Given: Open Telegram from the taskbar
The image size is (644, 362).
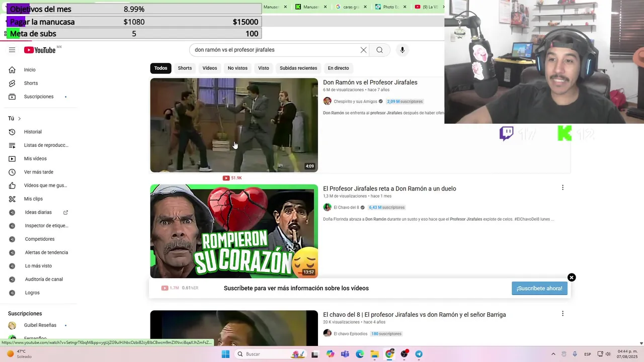Looking at the screenshot, I should pos(419,354).
